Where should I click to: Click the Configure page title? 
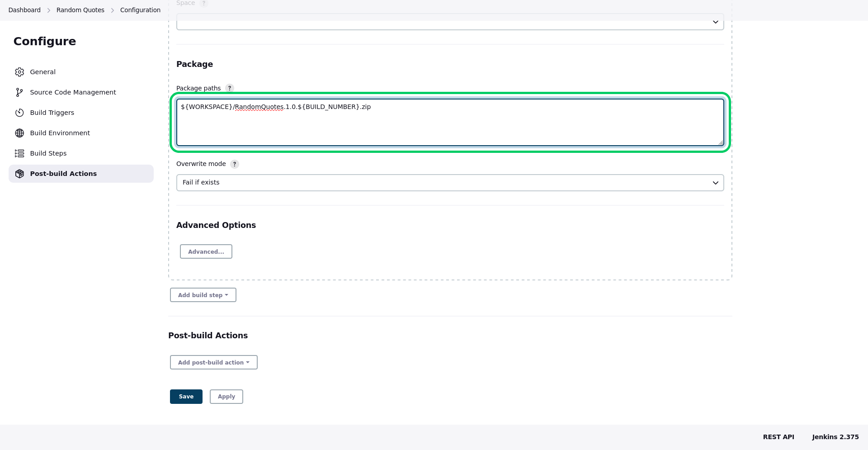pyautogui.click(x=45, y=41)
